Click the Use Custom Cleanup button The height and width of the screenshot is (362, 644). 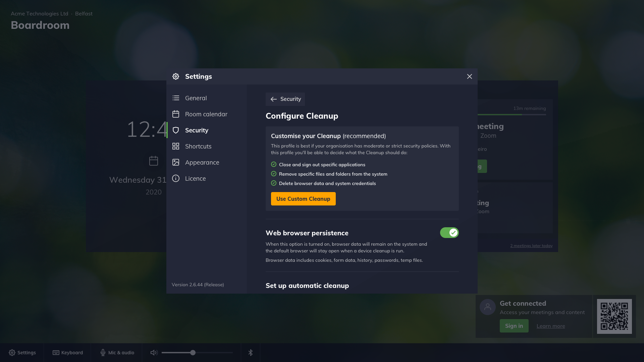click(303, 198)
